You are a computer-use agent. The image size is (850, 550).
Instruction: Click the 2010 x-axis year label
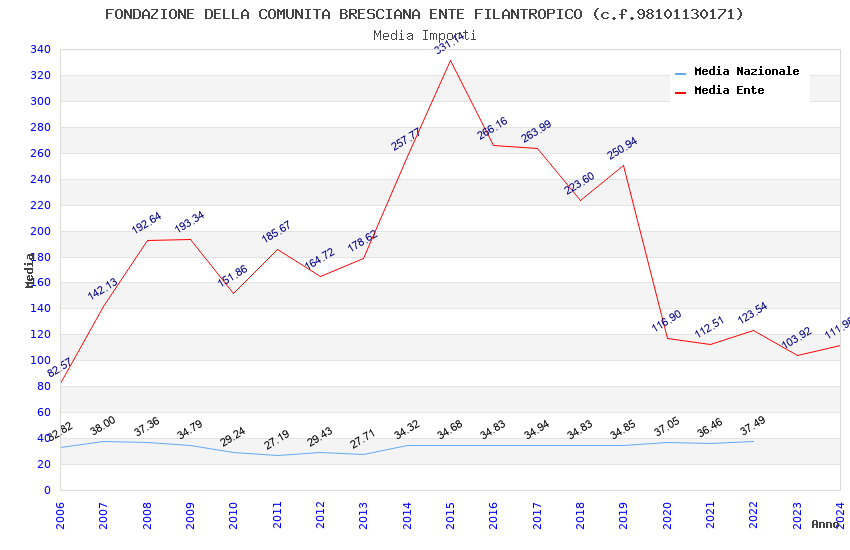[x=233, y=515]
